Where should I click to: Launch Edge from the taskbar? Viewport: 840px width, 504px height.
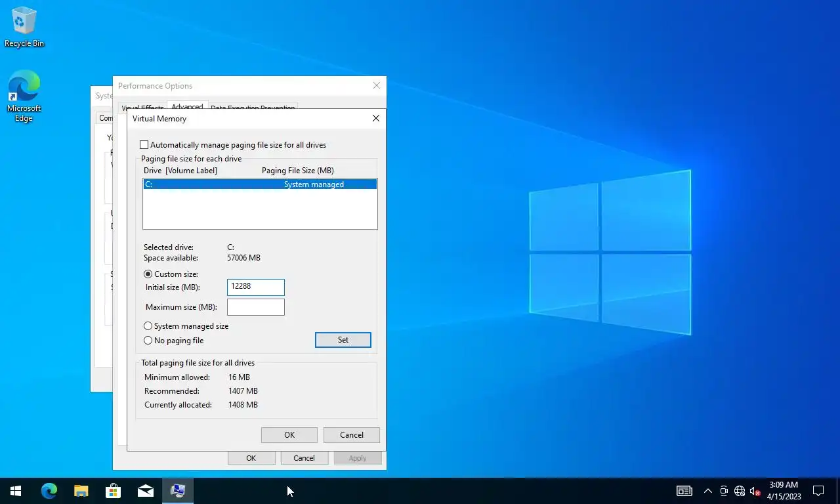pyautogui.click(x=49, y=491)
